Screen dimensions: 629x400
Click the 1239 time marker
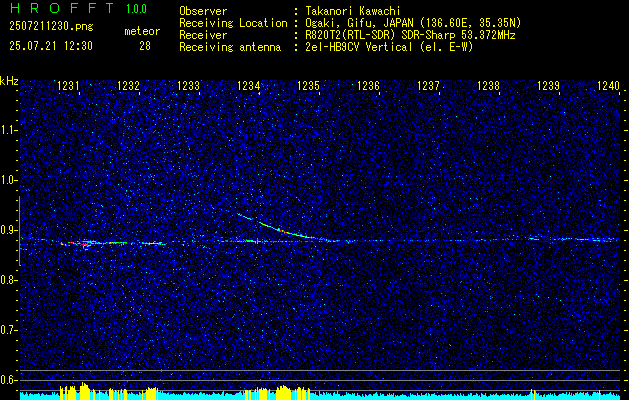point(548,85)
